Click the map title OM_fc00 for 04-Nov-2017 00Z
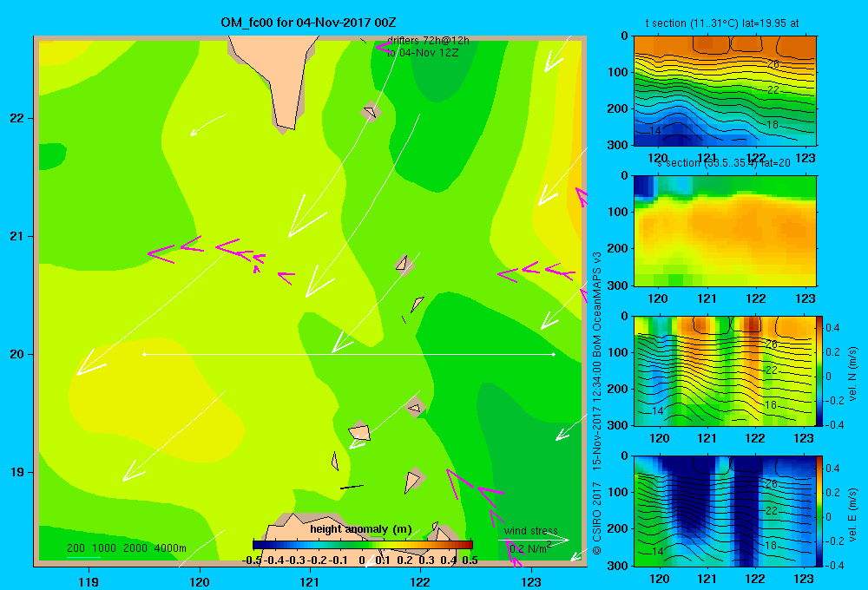Image resolution: width=868 pixels, height=590 pixels. click(308, 23)
